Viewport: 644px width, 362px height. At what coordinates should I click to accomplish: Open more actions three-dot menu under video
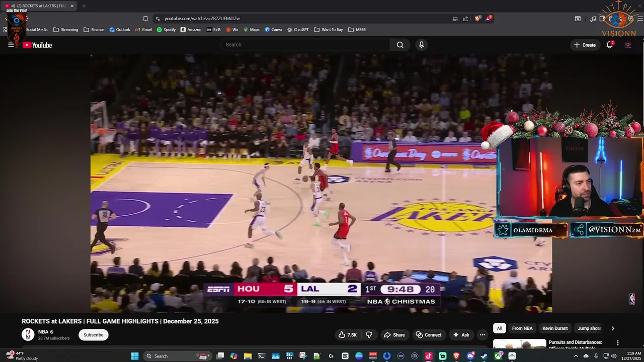coord(482,335)
